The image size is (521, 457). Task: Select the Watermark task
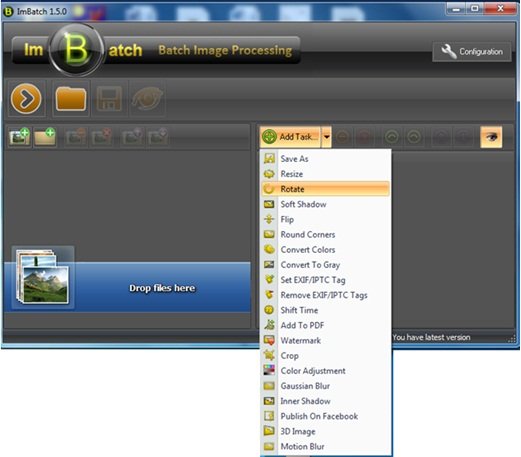(325, 341)
